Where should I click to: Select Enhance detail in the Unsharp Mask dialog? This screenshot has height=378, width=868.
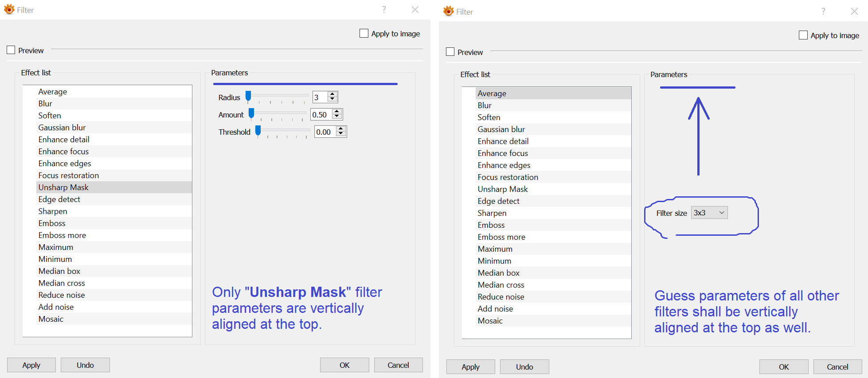tap(114, 140)
